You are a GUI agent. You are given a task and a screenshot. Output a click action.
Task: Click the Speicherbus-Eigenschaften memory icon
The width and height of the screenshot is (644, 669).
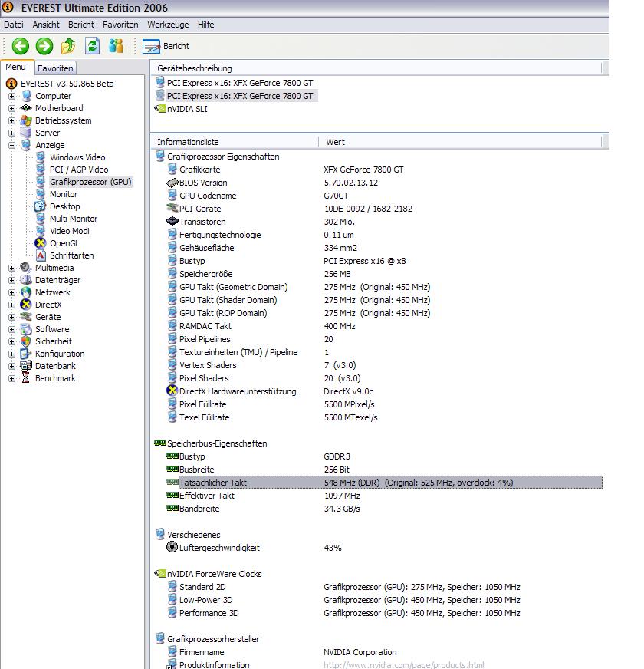(160, 443)
